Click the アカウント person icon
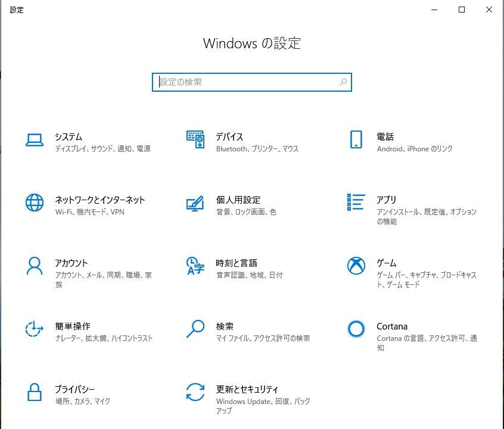The height and width of the screenshot is (429, 504). 35,266
